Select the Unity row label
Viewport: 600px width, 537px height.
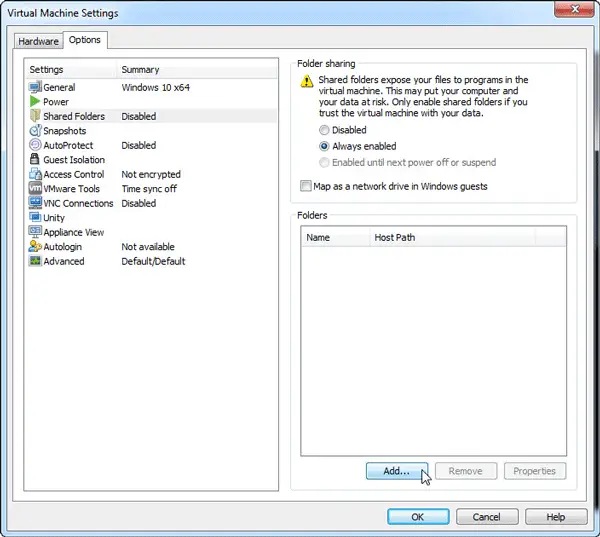coord(54,218)
